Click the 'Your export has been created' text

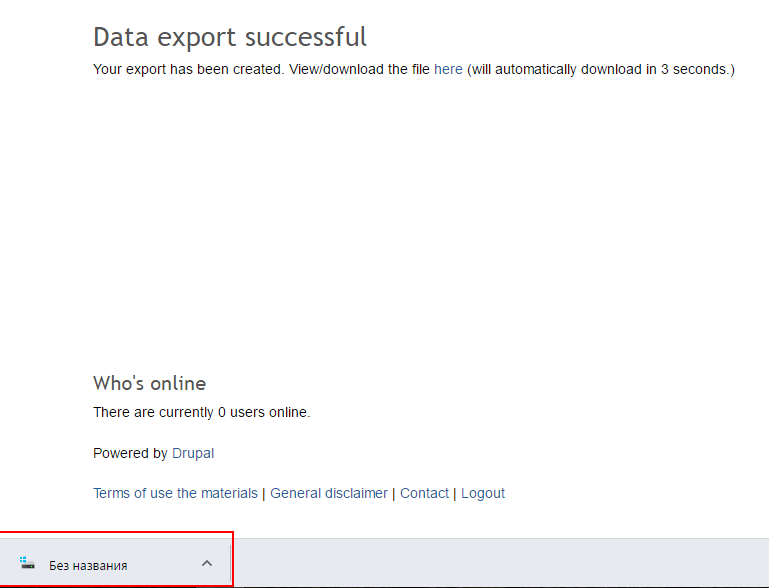pyautogui.click(x=188, y=69)
